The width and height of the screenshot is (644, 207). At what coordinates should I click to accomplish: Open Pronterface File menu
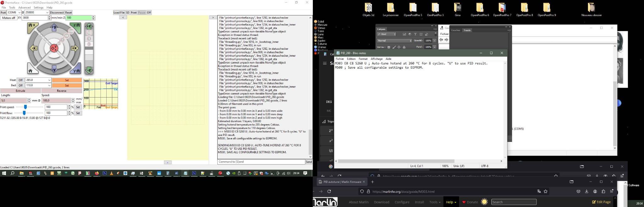4,8
